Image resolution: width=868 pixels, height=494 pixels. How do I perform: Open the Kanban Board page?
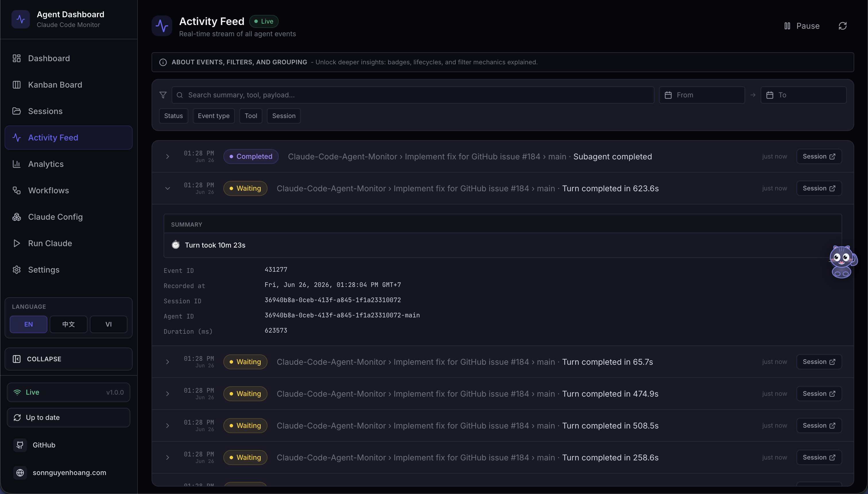coord(69,85)
